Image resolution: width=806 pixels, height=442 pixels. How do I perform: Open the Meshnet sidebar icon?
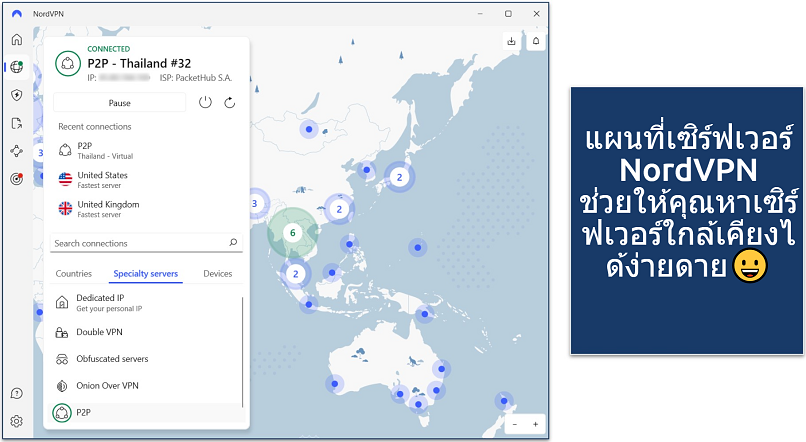click(x=16, y=151)
